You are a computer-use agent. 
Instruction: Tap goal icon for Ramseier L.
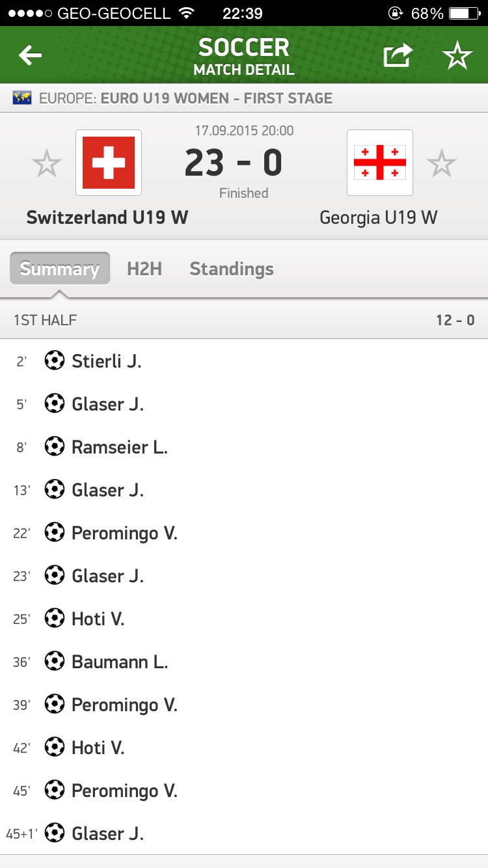pyautogui.click(x=55, y=446)
